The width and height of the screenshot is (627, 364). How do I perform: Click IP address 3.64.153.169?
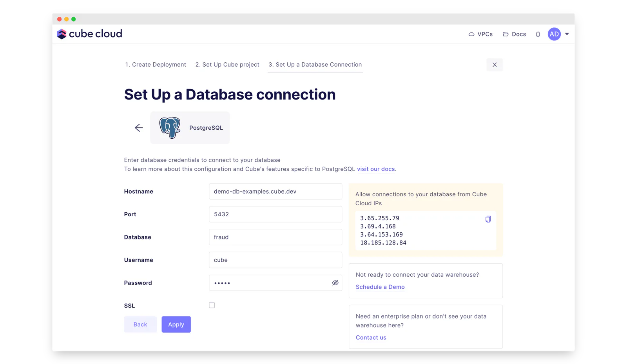click(381, 235)
